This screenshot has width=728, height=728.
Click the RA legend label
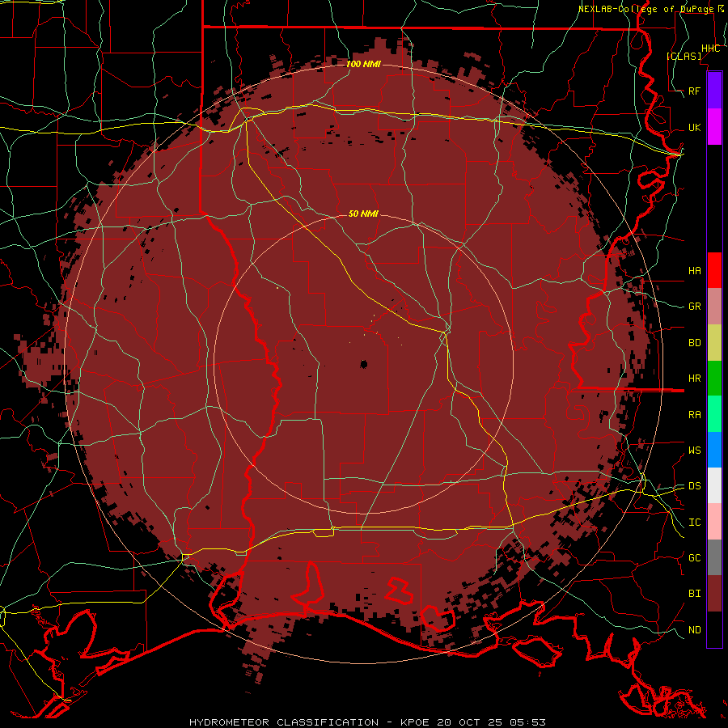tap(695, 415)
